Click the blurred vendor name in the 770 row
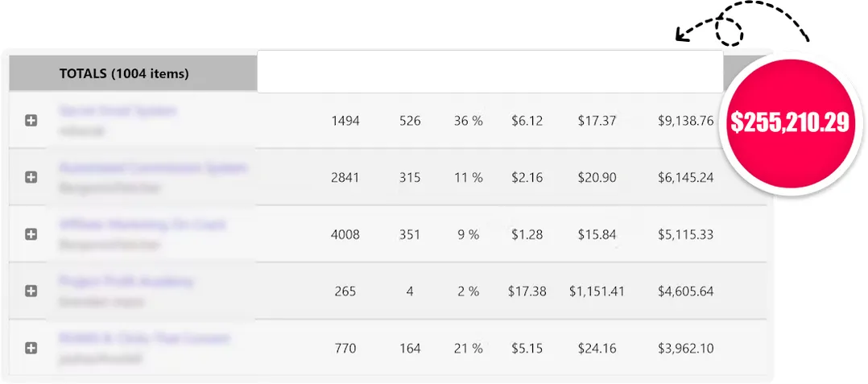 100,358
